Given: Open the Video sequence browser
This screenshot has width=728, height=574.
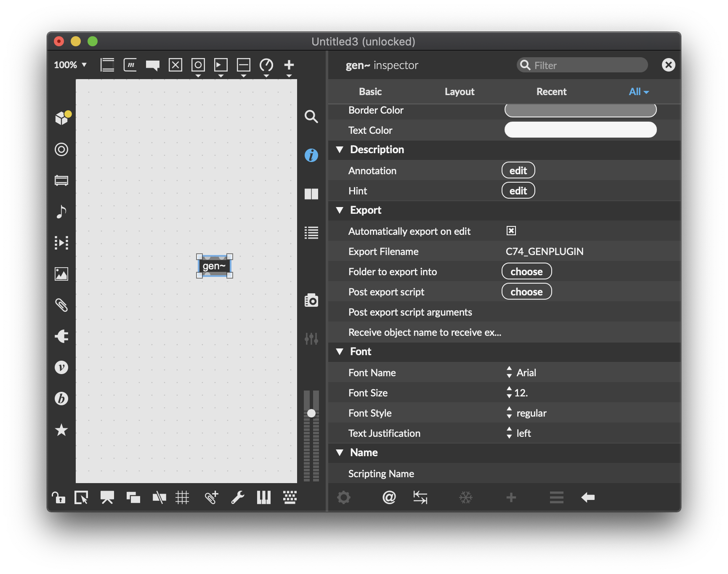Looking at the screenshot, I should pyautogui.click(x=61, y=243).
